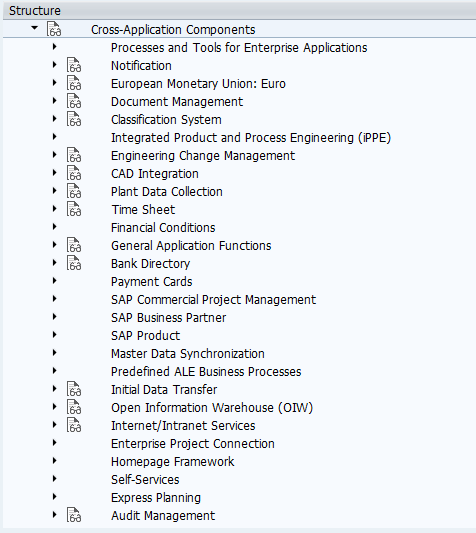This screenshot has height=533, width=476.
Task: Expand Processes and Tools for Enterprise Applications
Action: click(x=54, y=47)
